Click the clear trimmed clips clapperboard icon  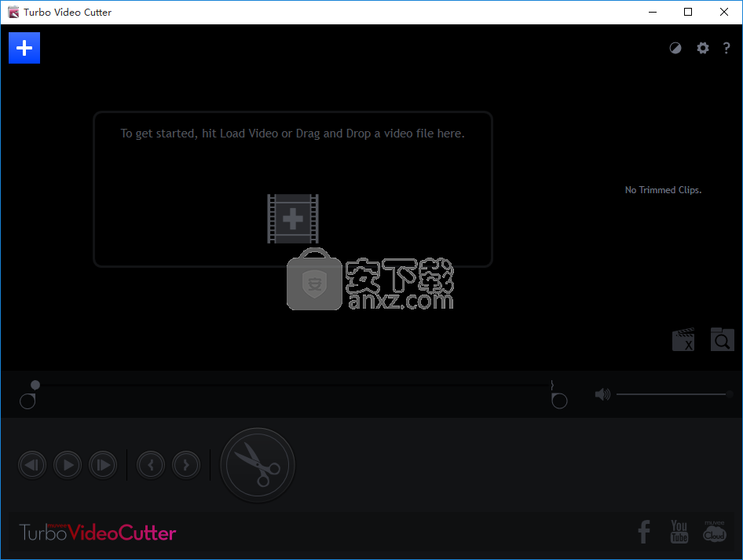click(683, 339)
